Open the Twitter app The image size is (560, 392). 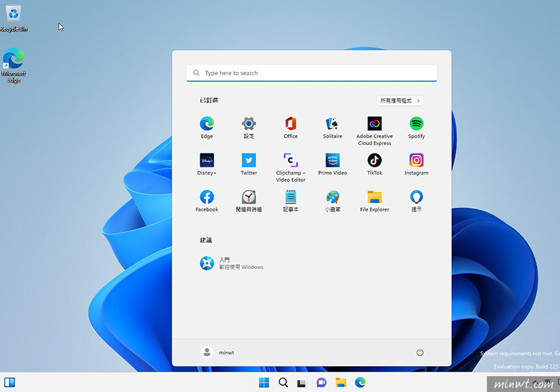(x=248, y=164)
